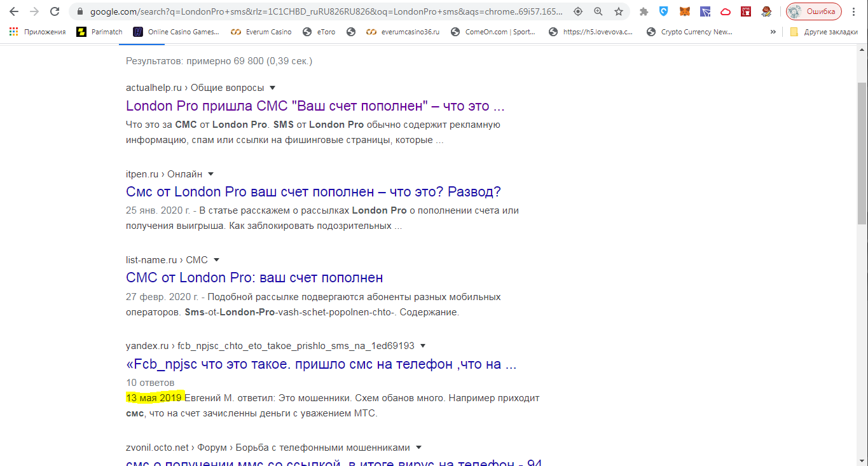Click the URL address bar
Image resolution: width=868 pixels, height=466 pixels.
tap(326, 11)
